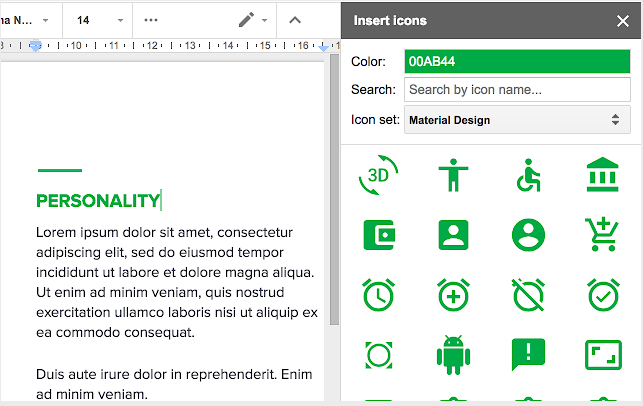Viewport: 643px width, 406px height.
Task: Insert the announcement speech bubble icon
Action: click(528, 354)
